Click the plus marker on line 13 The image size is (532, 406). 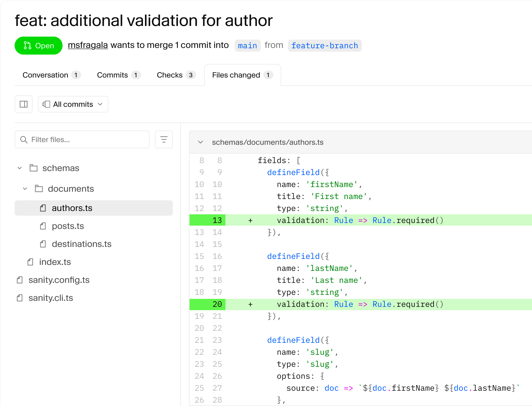250,220
